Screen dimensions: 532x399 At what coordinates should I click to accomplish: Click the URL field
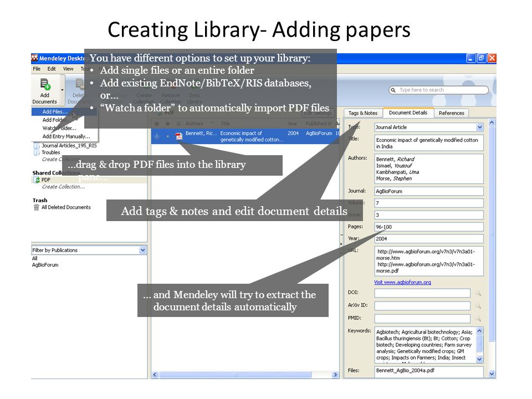pos(429,261)
